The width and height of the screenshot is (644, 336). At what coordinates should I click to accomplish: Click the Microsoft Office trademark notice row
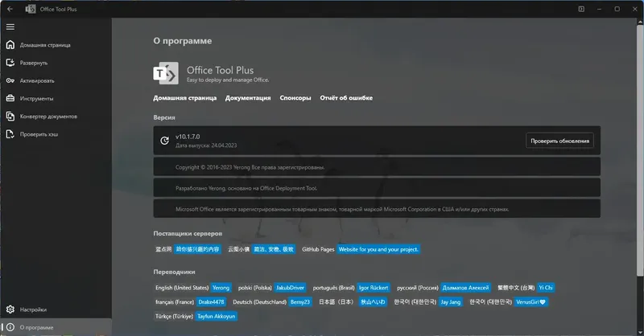pos(377,209)
